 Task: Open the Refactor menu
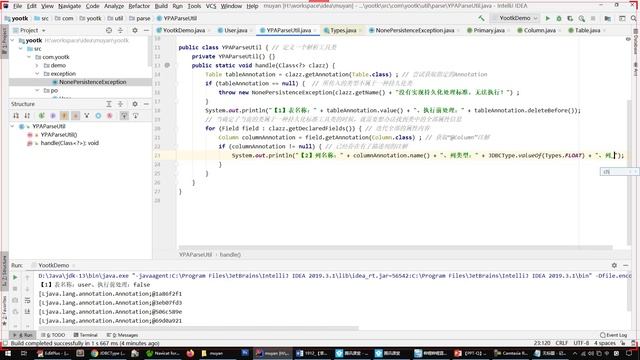pyautogui.click(x=139, y=6)
